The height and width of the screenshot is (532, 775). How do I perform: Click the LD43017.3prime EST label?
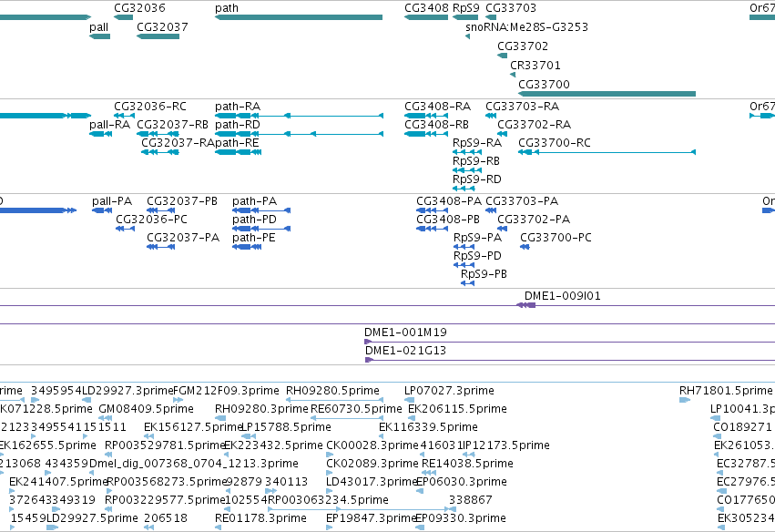(372, 482)
